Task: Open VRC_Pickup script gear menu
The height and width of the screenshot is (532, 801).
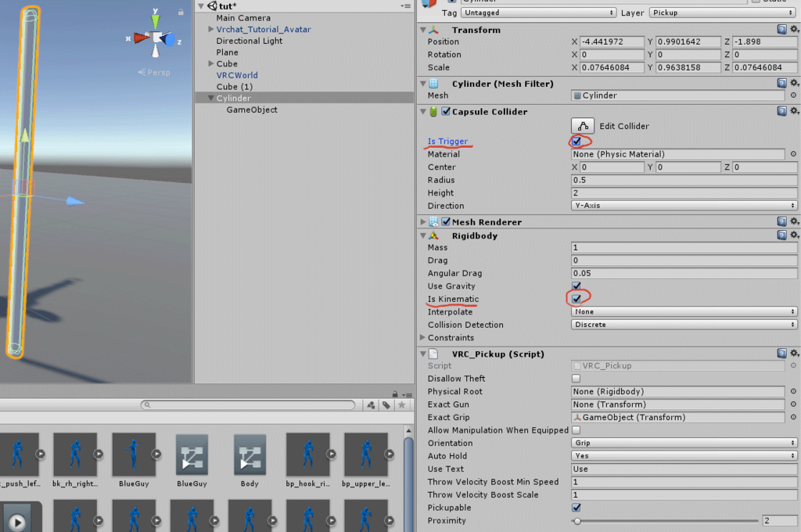Action: click(x=794, y=353)
